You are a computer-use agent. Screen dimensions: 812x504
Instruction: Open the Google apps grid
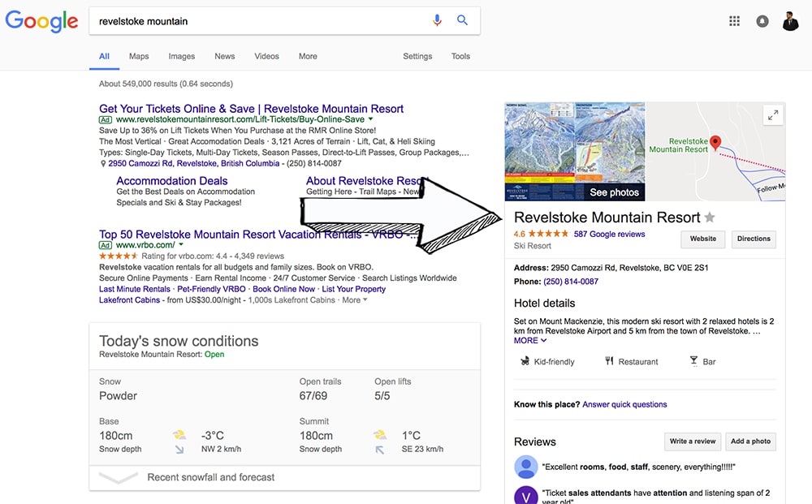pos(734,21)
